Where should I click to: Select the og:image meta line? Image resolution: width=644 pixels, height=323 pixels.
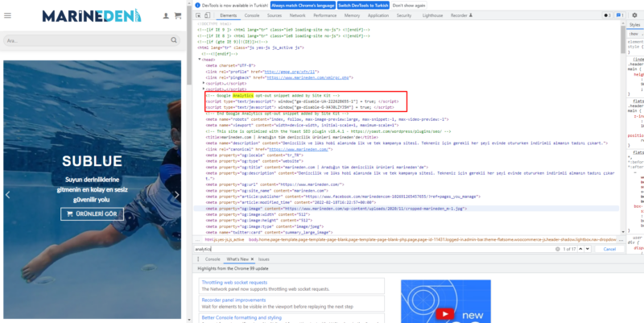click(x=407, y=209)
